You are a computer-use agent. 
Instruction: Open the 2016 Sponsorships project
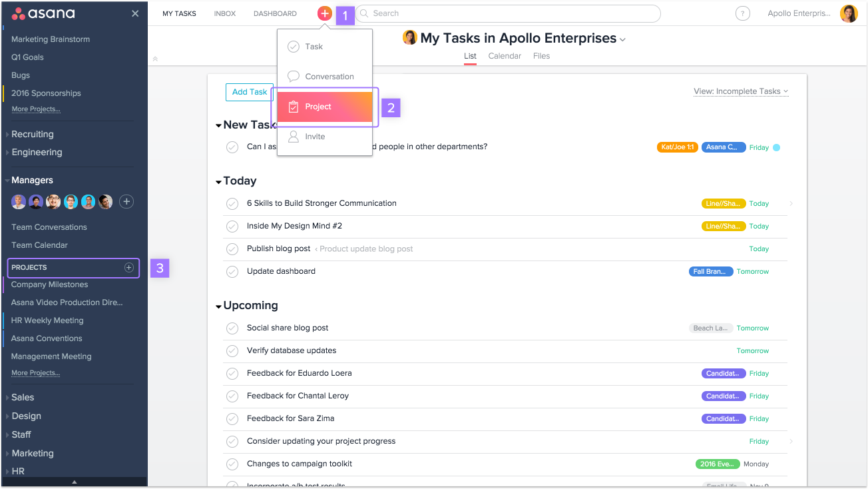coord(46,93)
